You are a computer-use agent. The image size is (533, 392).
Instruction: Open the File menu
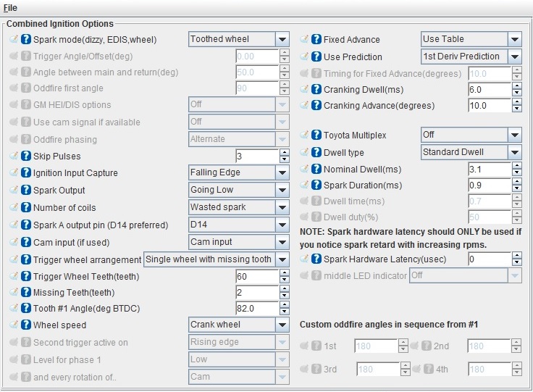click(x=10, y=7)
